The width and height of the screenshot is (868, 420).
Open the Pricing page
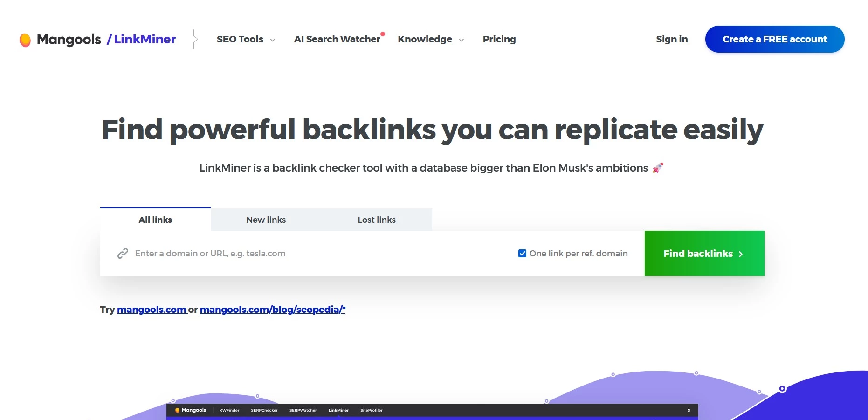(499, 39)
